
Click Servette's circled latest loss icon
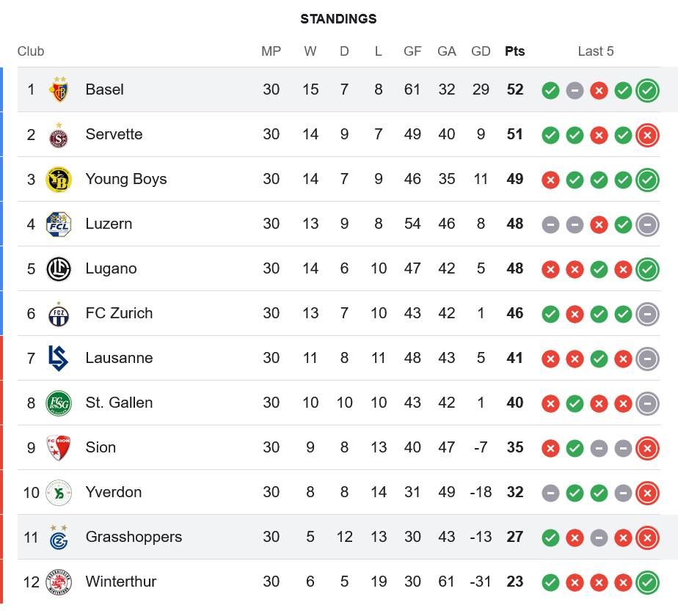coord(647,135)
